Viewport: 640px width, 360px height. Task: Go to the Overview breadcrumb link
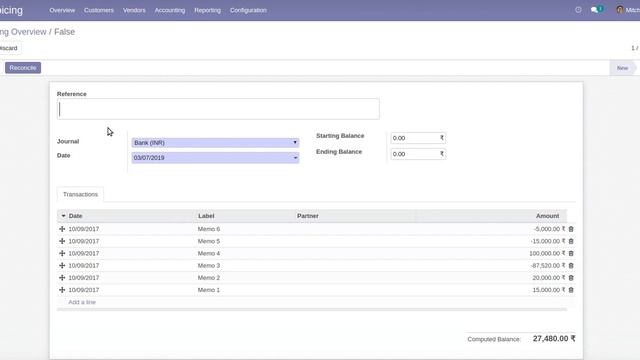coord(23,32)
